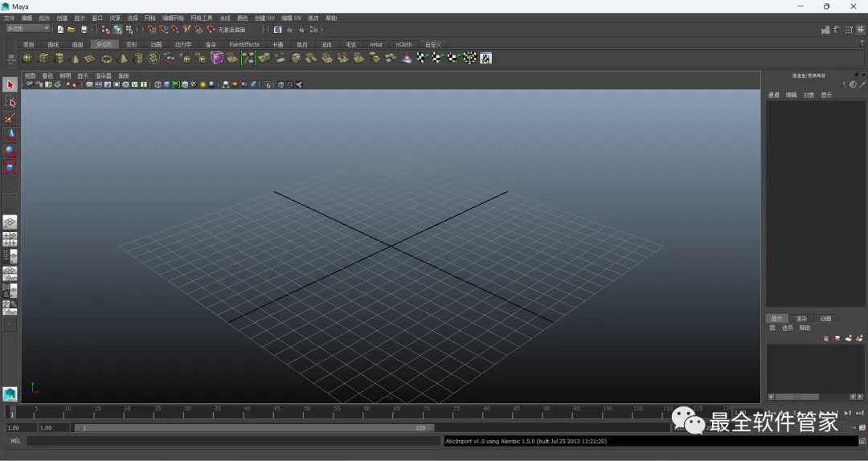
Task: Open the 对象 menu in channel box
Action: click(x=809, y=96)
